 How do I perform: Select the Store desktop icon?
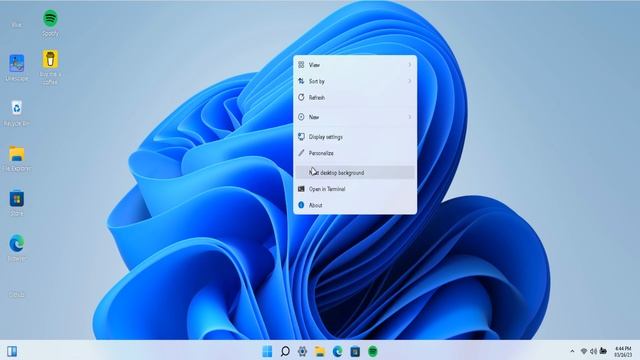(x=16, y=203)
